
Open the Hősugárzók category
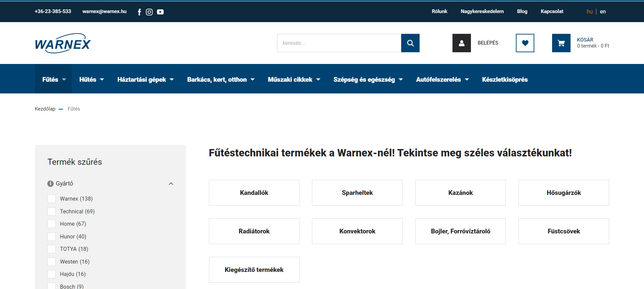click(564, 193)
